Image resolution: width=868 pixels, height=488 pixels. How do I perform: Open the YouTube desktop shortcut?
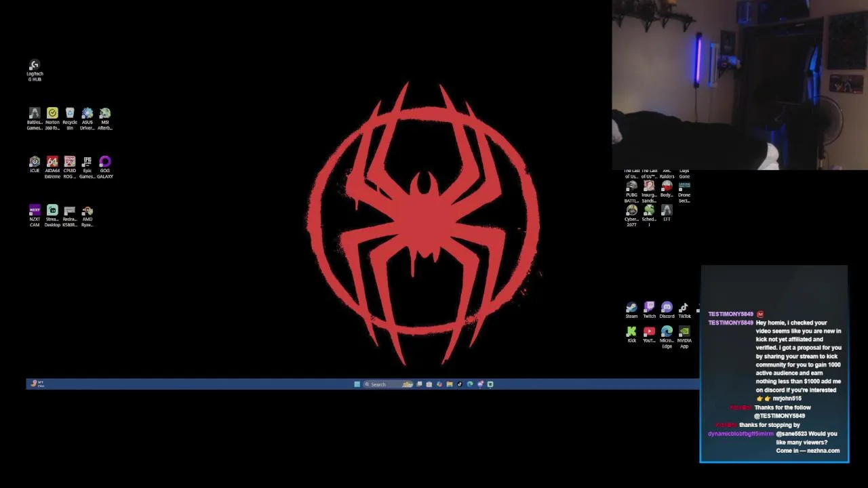click(649, 335)
